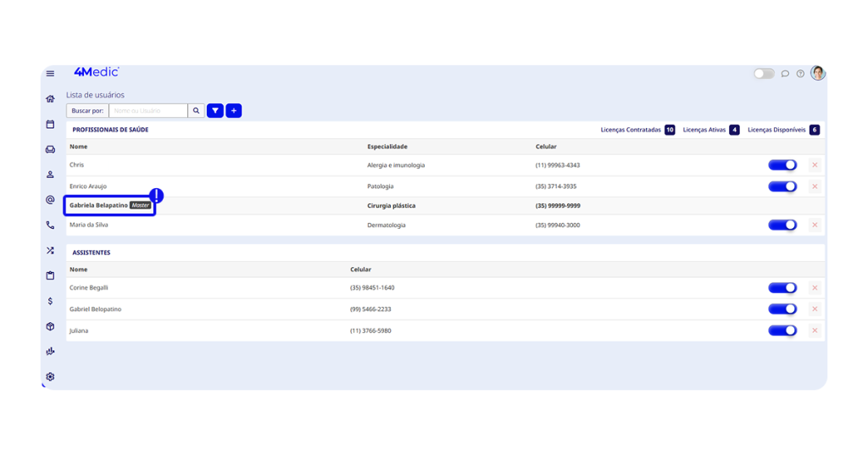Remove Juliana using the red X button
The image size is (868, 456).
[815, 331]
